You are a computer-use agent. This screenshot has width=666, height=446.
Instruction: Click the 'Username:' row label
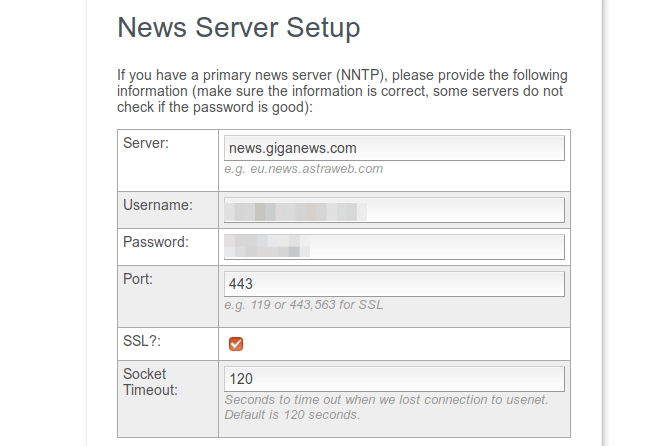pos(157,205)
